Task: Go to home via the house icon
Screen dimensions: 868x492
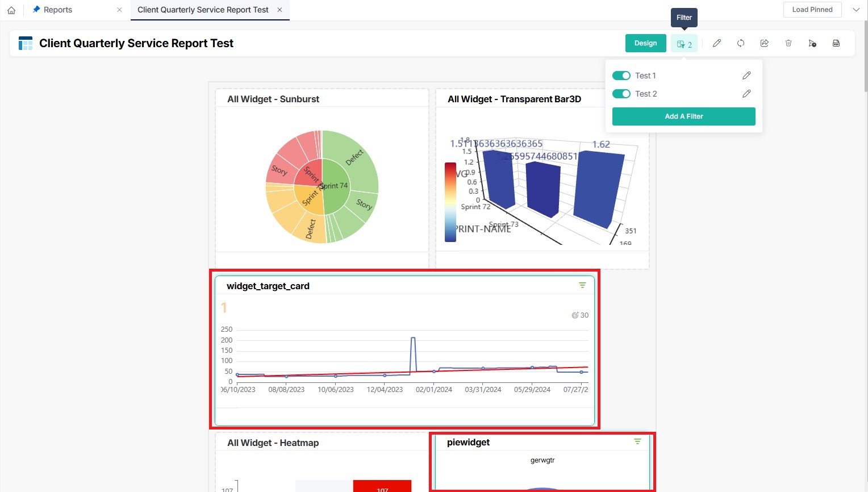Action: click(x=11, y=10)
